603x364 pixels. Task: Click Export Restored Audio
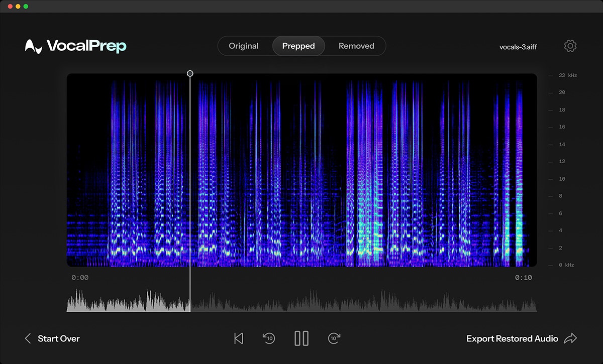click(x=512, y=338)
